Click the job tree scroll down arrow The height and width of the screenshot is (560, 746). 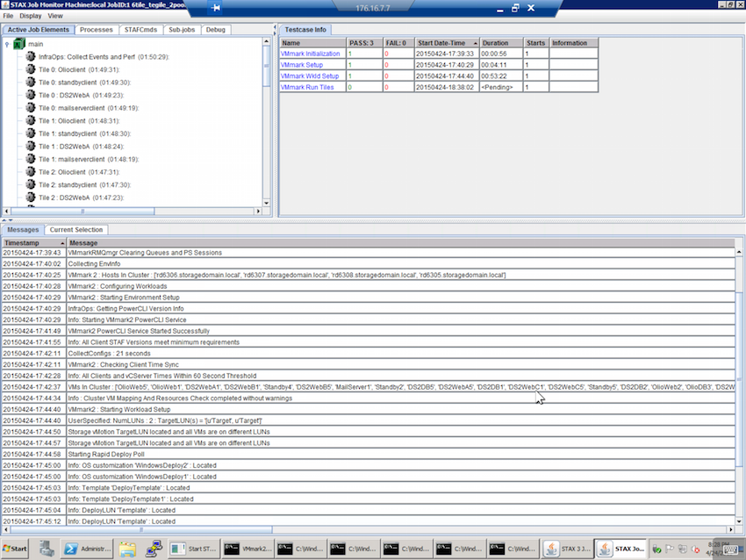click(267, 203)
